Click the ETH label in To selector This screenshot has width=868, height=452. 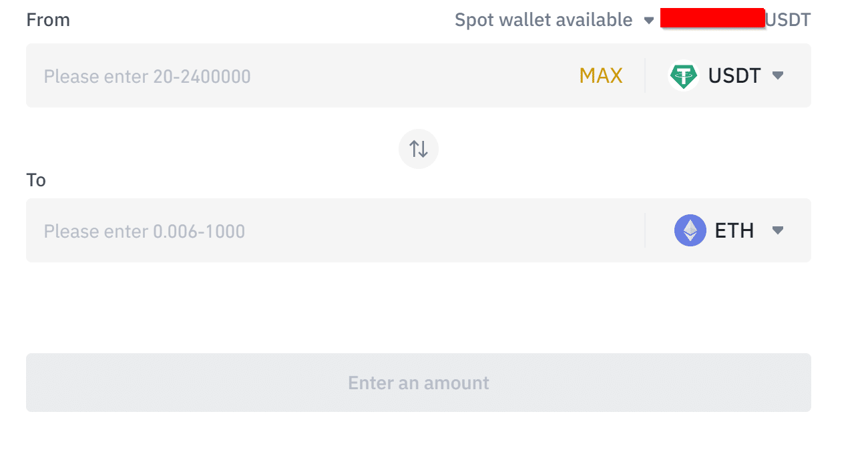click(734, 230)
